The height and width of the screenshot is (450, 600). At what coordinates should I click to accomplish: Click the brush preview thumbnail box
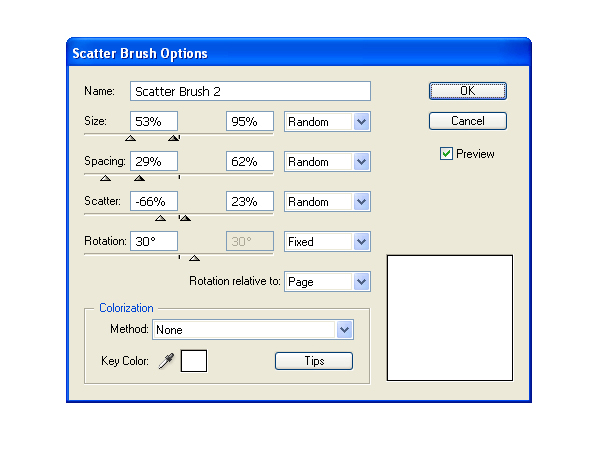tap(450, 318)
